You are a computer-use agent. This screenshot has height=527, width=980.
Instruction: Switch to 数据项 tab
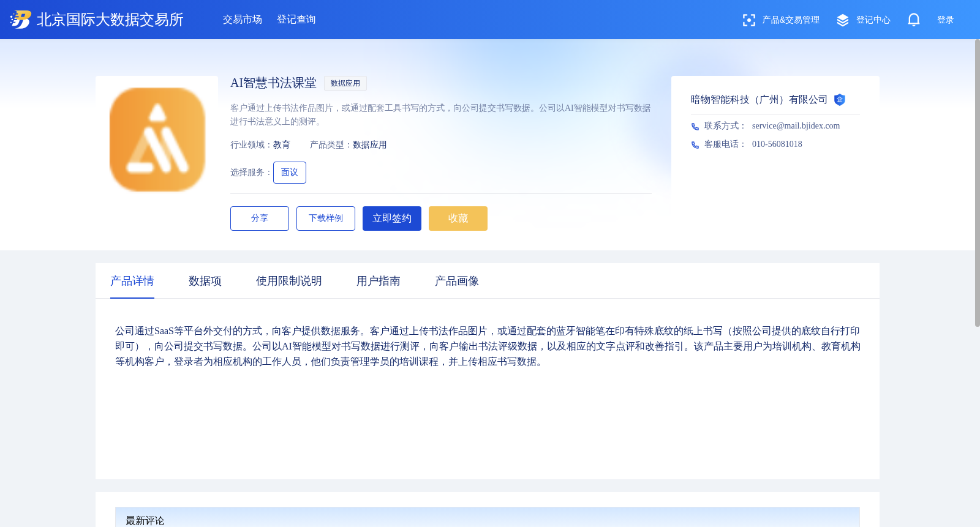coord(205,281)
